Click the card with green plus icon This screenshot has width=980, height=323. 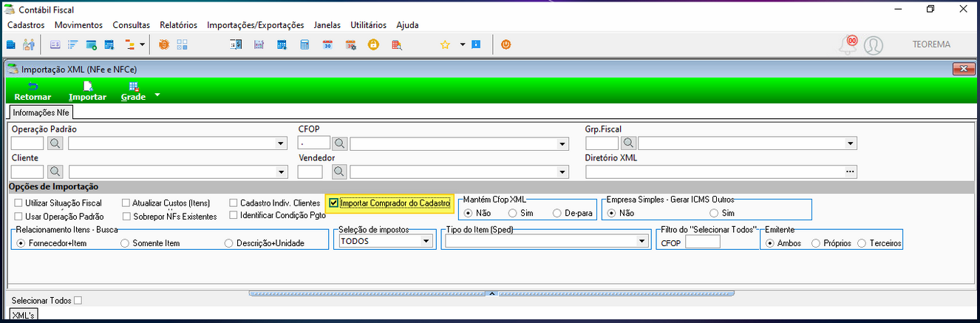point(92,44)
